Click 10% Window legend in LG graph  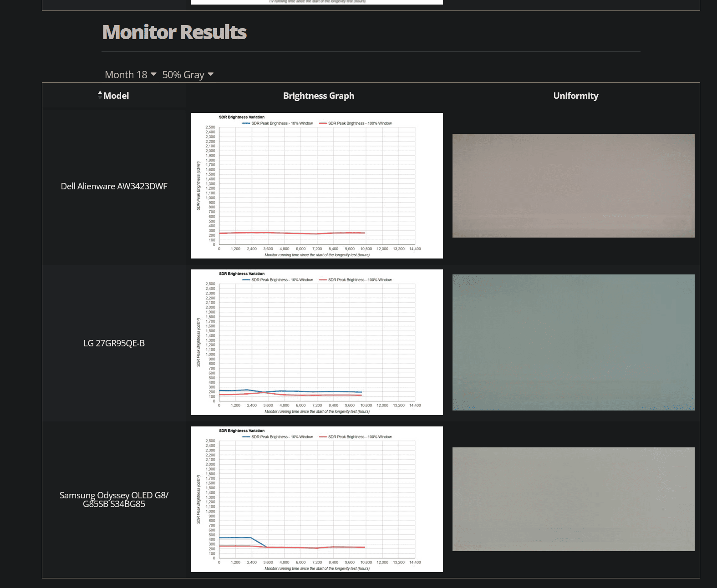(x=278, y=280)
